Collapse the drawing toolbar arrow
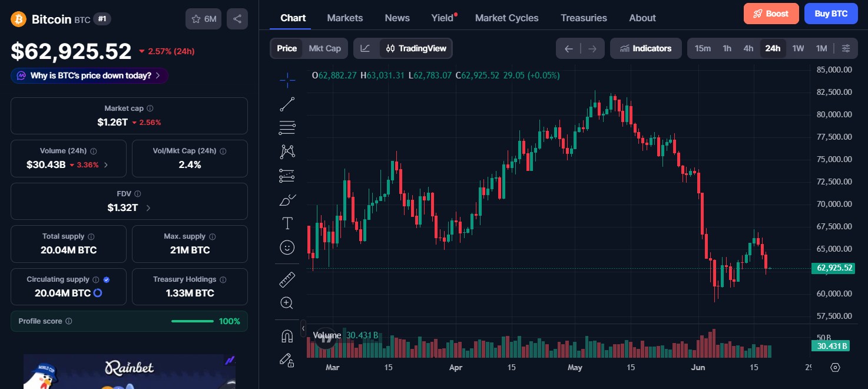This screenshot has width=868, height=389. click(303, 328)
